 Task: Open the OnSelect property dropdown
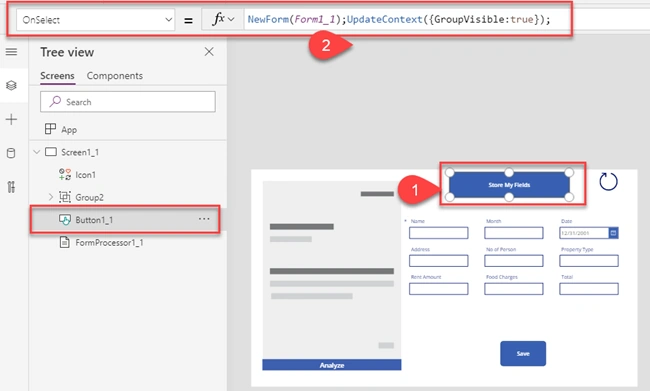pyautogui.click(x=95, y=19)
